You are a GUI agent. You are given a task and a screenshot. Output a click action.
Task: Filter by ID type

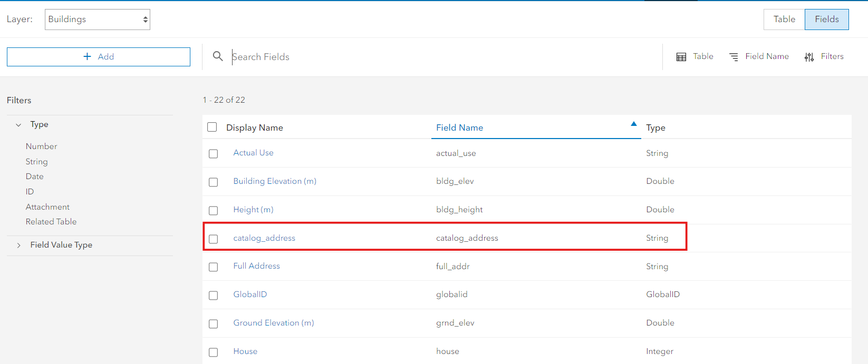30,192
